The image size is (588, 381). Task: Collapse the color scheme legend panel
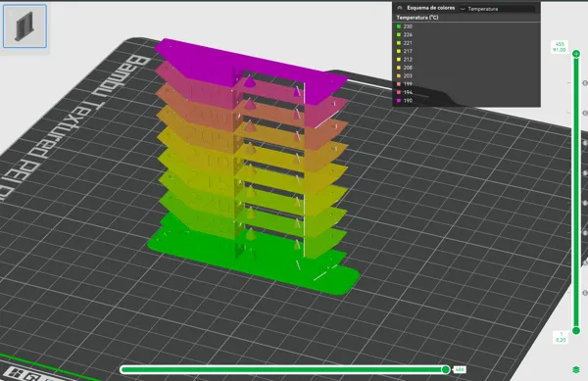click(400, 8)
